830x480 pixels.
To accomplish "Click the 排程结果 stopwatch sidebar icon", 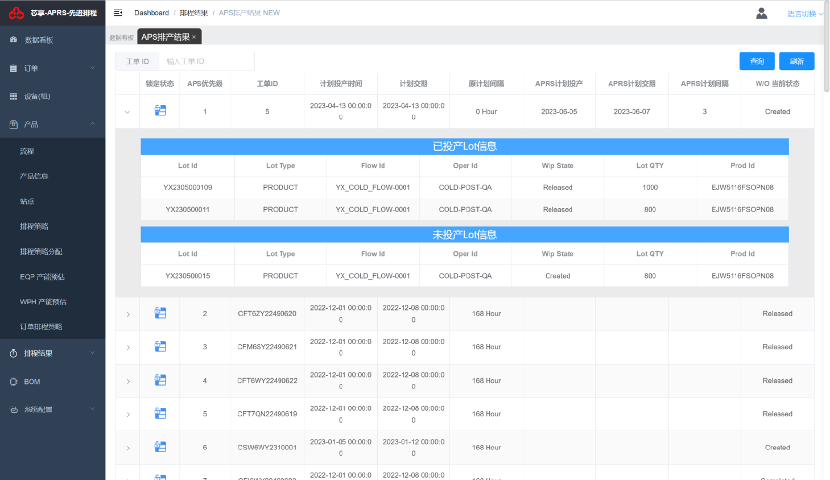I will point(14,353).
